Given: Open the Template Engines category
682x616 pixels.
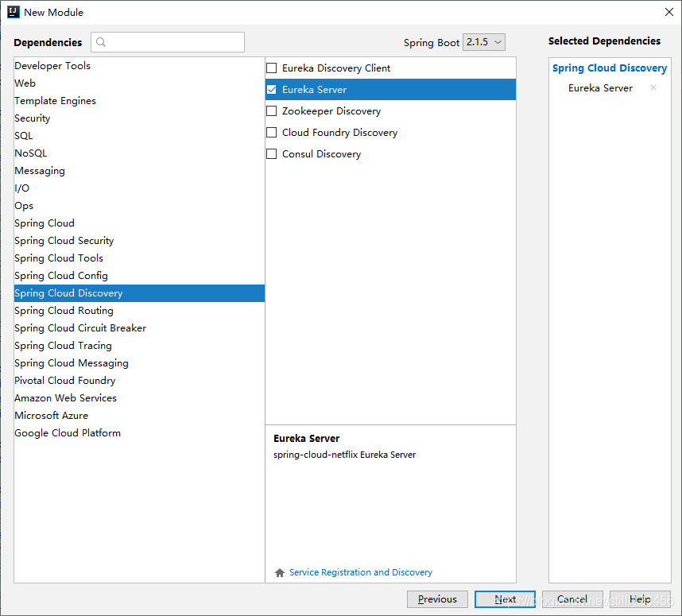Looking at the screenshot, I should point(139,100).
